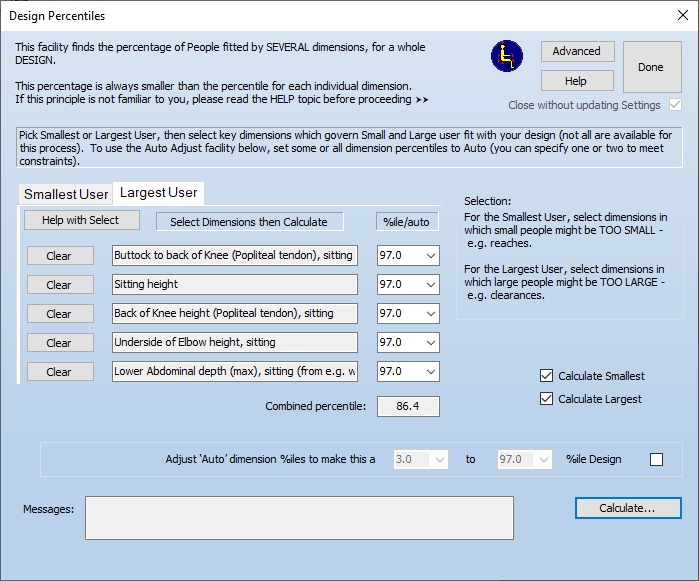Image resolution: width=699 pixels, height=581 pixels.
Task: Click the seated person wheelchair icon
Action: [x=507, y=57]
